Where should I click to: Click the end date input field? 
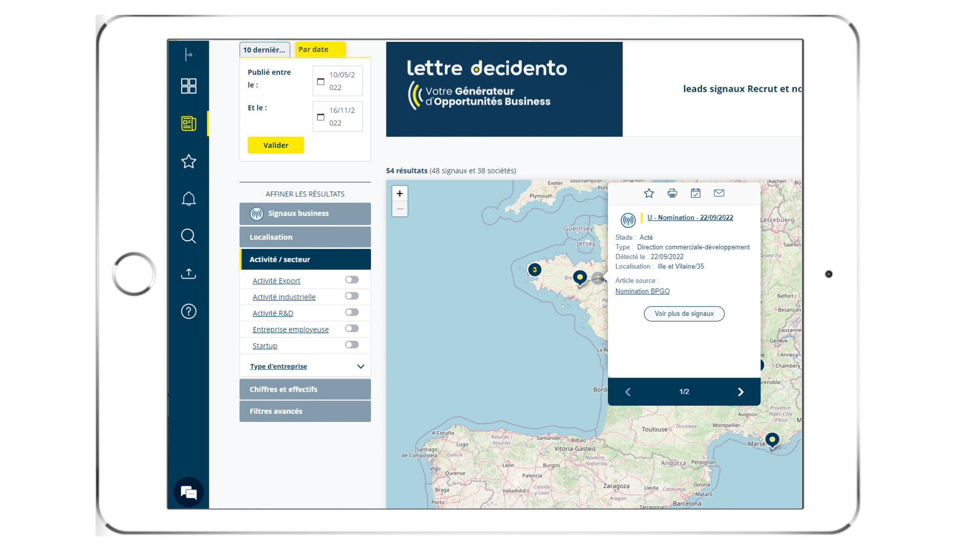[337, 117]
